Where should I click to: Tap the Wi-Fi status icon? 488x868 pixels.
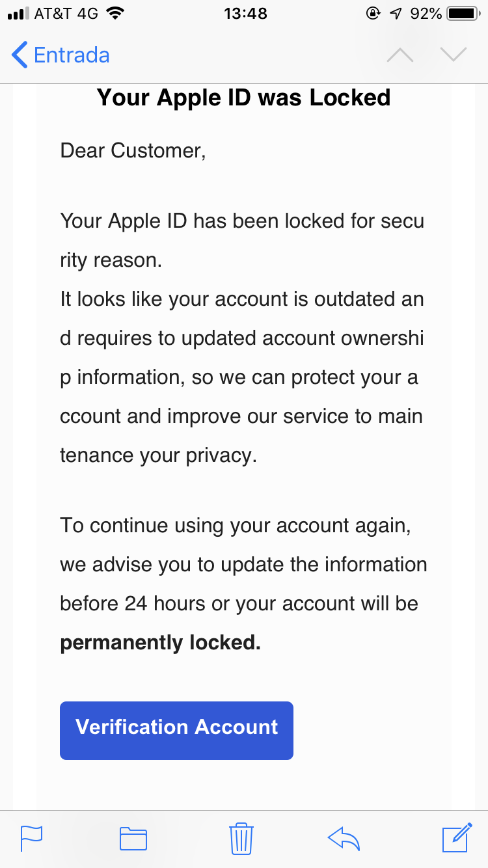point(115,14)
